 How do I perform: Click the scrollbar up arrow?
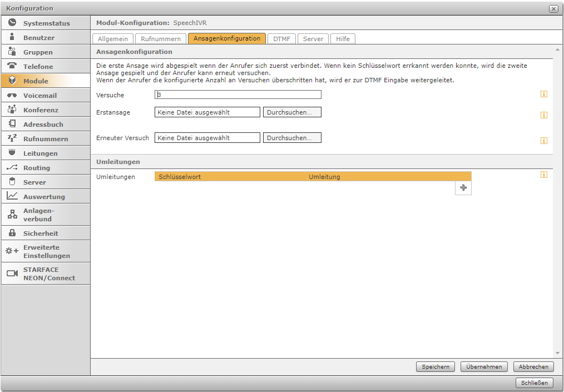pos(557,49)
